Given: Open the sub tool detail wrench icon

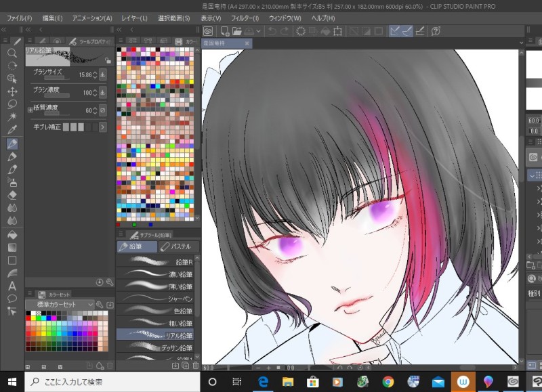Looking at the screenshot, I should pos(110,282).
